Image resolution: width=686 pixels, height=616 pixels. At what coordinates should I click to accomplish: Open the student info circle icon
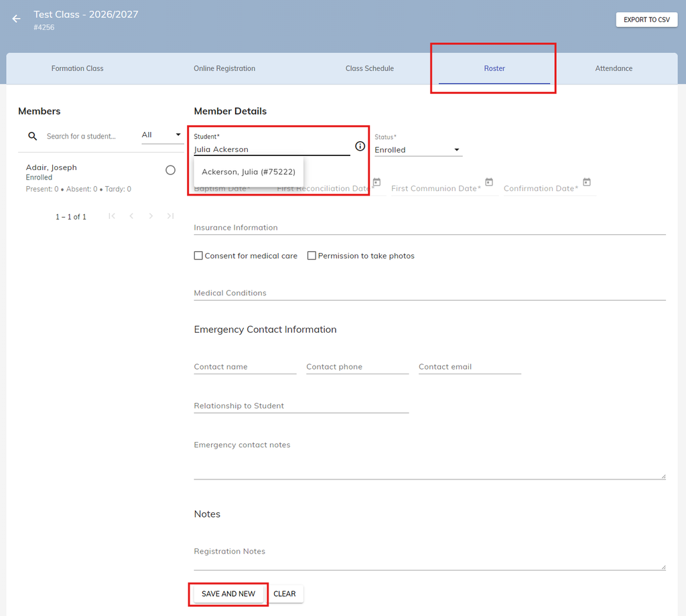click(360, 146)
